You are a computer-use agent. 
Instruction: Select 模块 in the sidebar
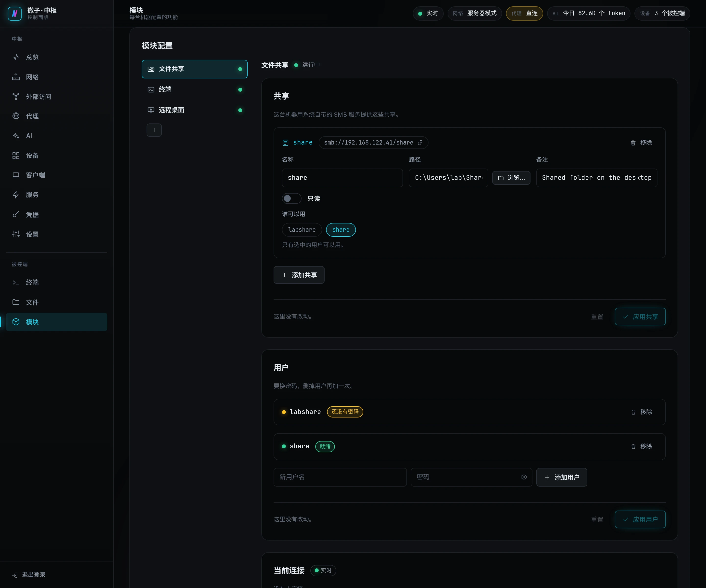56,322
